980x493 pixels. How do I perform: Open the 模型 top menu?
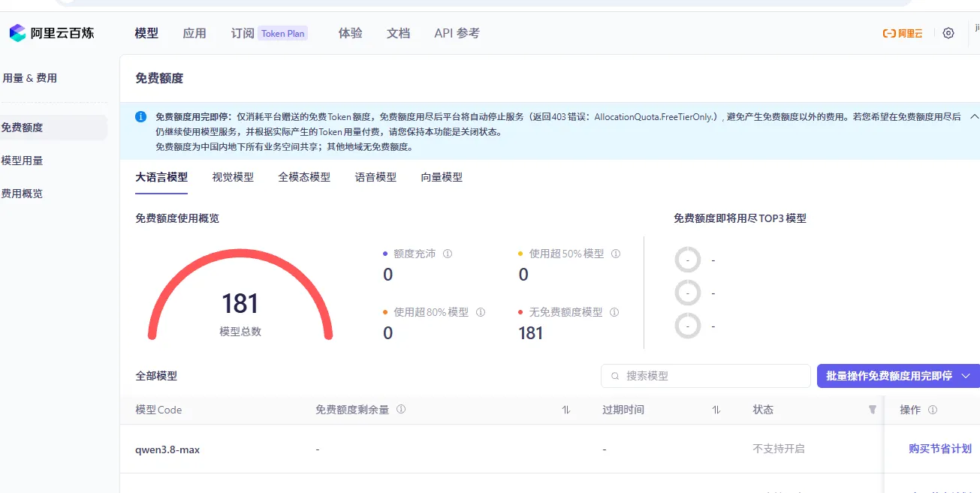pyautogui.click(x=146, y=33)
